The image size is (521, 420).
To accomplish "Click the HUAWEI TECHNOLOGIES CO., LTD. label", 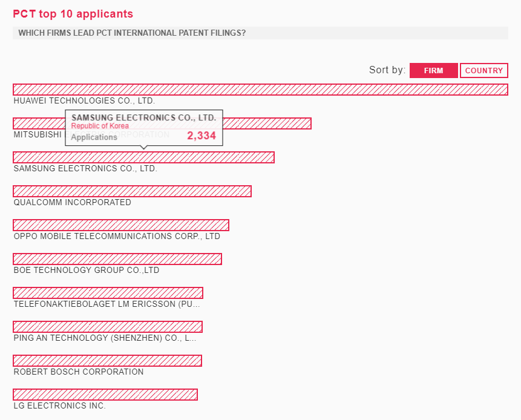I will click(x=84, y=101).
